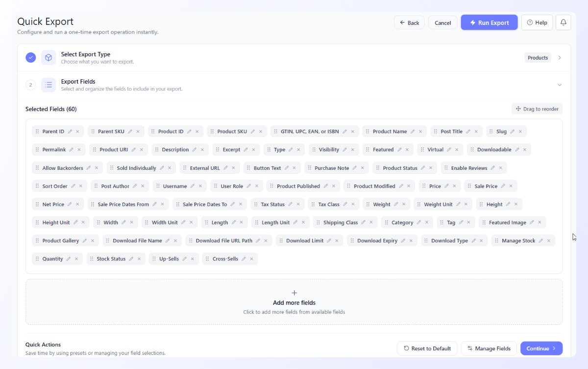This screenshot has height=369, width=588.
Task: Go back with the Back button
Action: coord(410,23)
